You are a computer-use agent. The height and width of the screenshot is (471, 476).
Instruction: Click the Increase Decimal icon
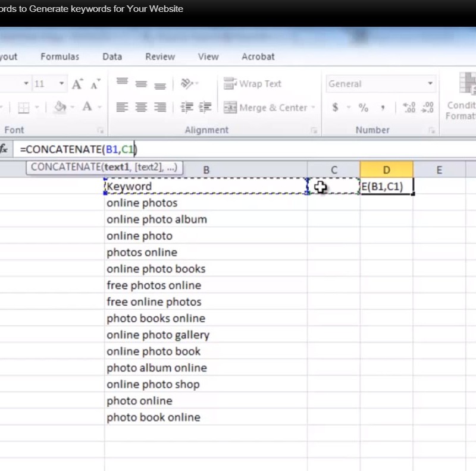click(409, 108)
